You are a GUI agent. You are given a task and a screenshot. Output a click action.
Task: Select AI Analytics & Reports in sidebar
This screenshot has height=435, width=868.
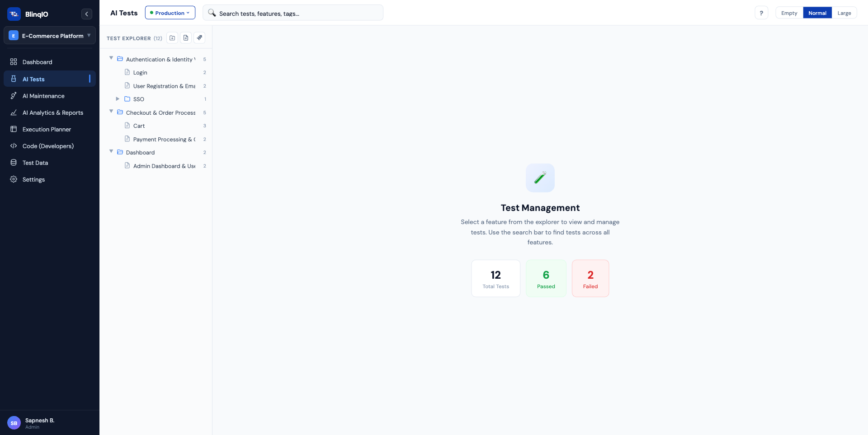click(x=52, y=112)
